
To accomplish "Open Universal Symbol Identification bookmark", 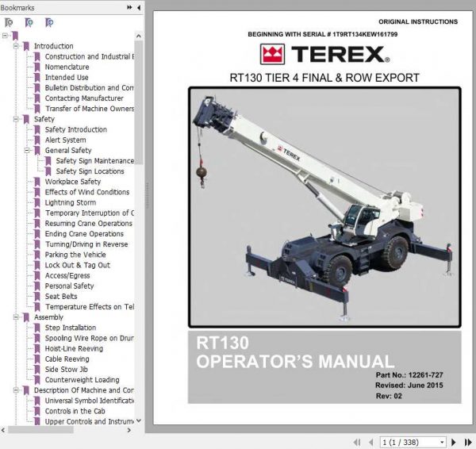I will tap(90, 401).
